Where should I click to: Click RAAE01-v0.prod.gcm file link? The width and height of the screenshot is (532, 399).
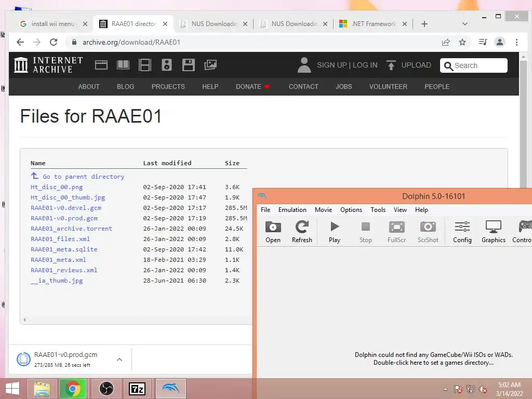tap(64, 218)
